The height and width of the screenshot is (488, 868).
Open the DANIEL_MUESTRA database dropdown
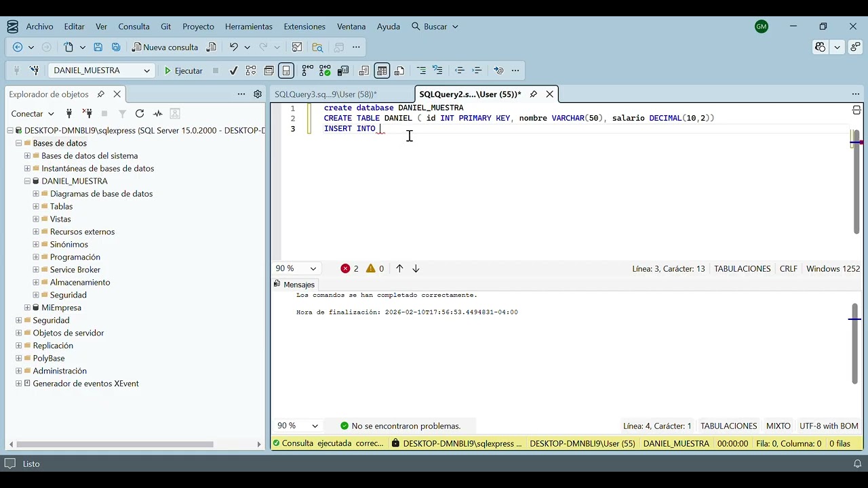(146, 70)
